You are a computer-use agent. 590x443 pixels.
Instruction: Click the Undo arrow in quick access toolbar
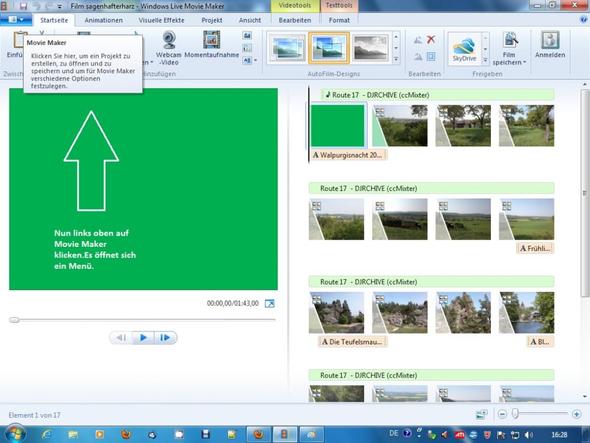pos(36,6)
